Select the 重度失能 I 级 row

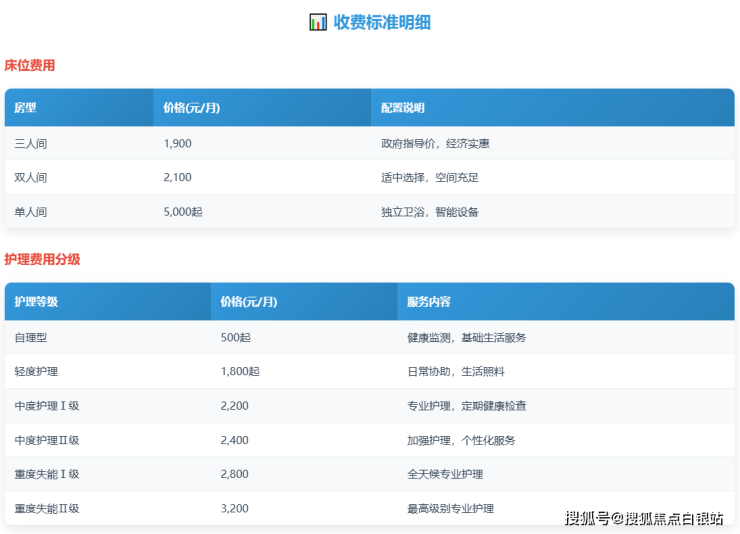47,474
